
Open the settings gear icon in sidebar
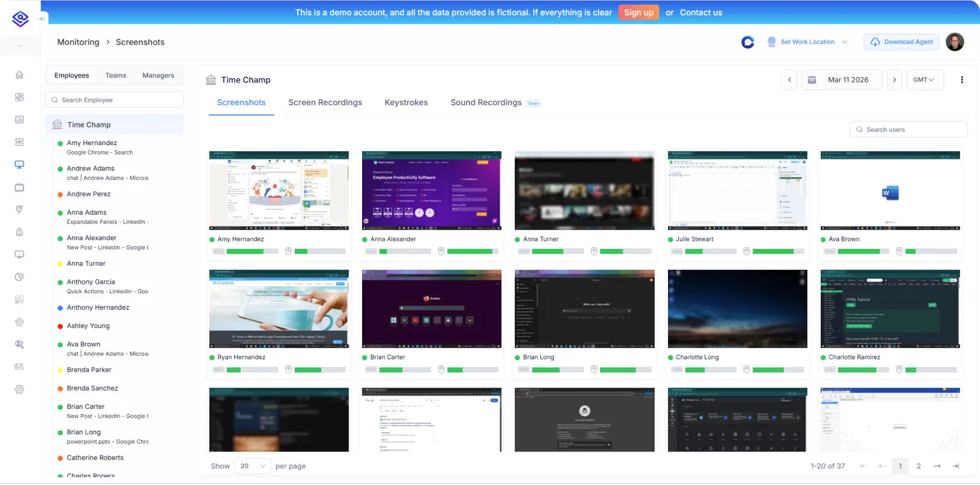[x=19, y=389]
